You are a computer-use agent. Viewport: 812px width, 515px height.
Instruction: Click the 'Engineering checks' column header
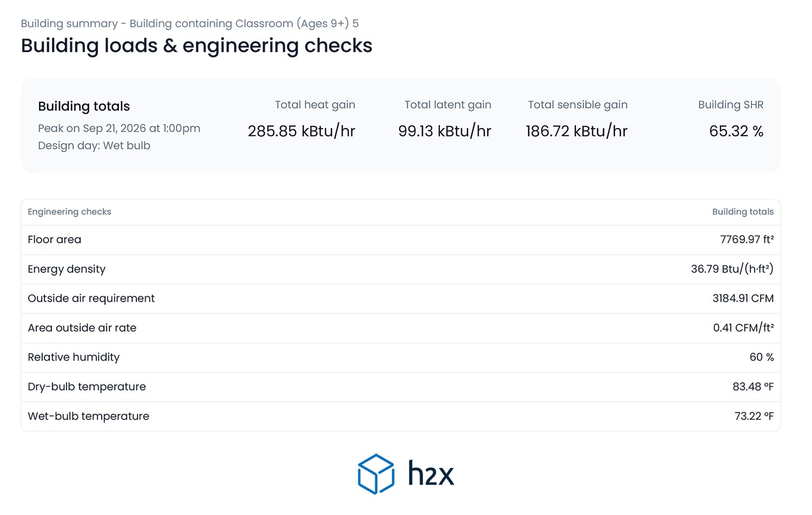point(69,212)
